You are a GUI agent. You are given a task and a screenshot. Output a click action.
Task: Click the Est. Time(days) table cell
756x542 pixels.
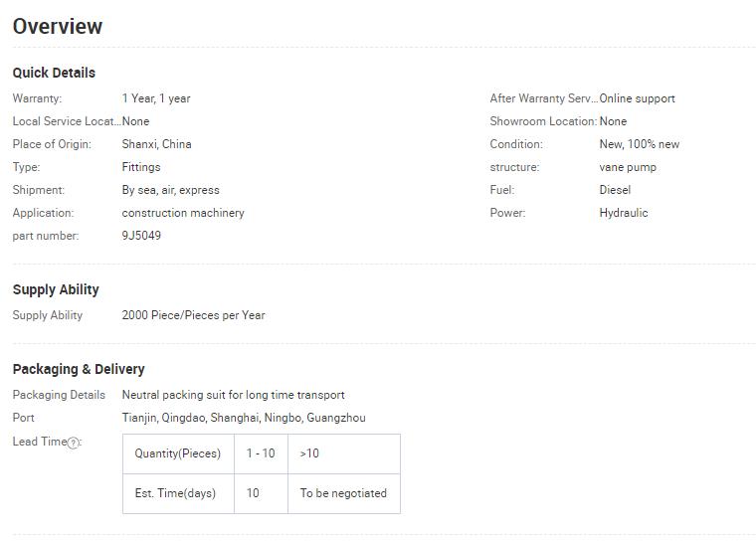click(178, 493)
